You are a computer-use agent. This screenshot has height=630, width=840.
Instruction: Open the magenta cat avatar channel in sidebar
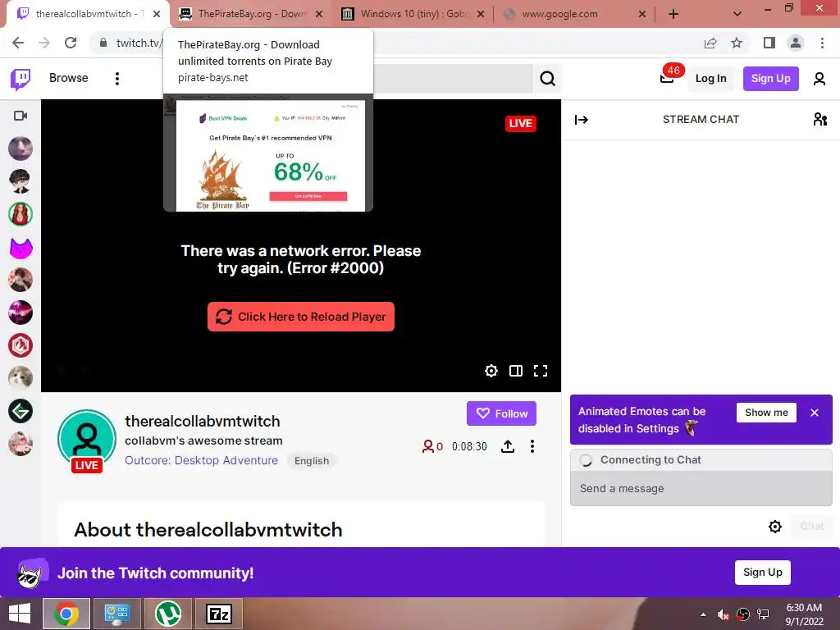coord(21,247)
